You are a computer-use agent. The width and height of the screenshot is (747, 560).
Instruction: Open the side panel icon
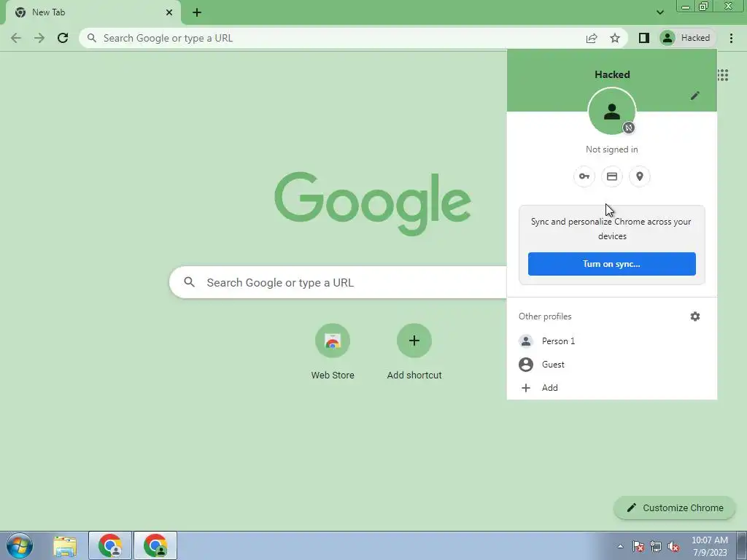click(644, 38)
